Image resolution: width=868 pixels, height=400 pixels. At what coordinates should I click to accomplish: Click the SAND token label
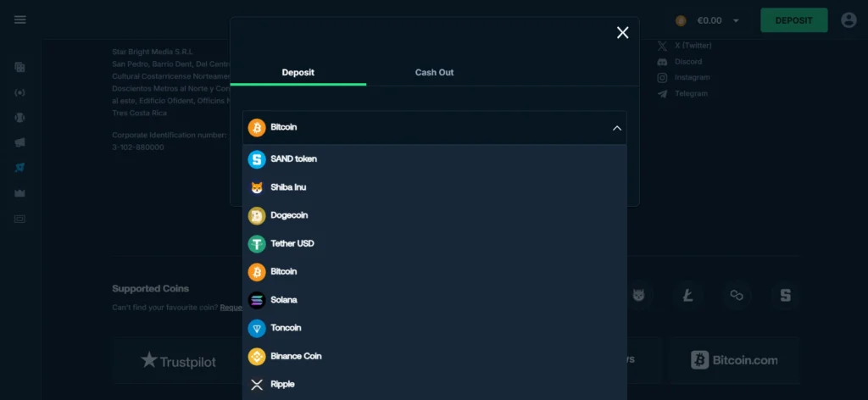pyautogui.click(x=293, y=158)
